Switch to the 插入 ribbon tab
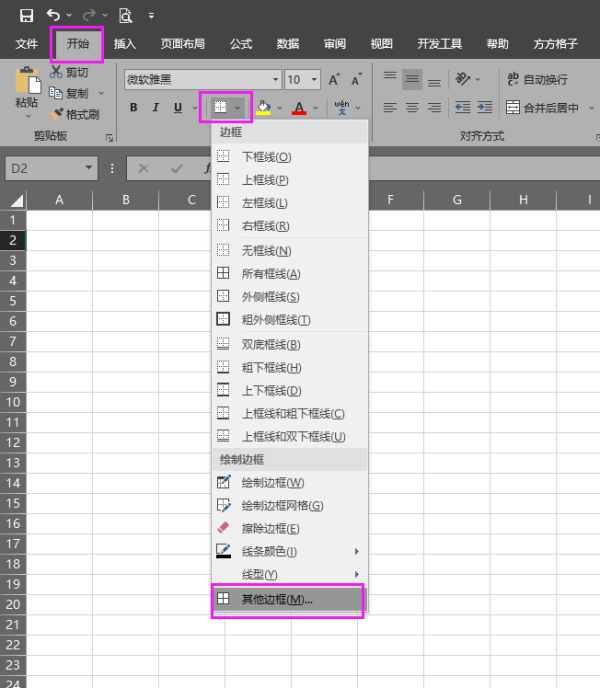Viewport: 600px width, 688px height. (125, 44)
